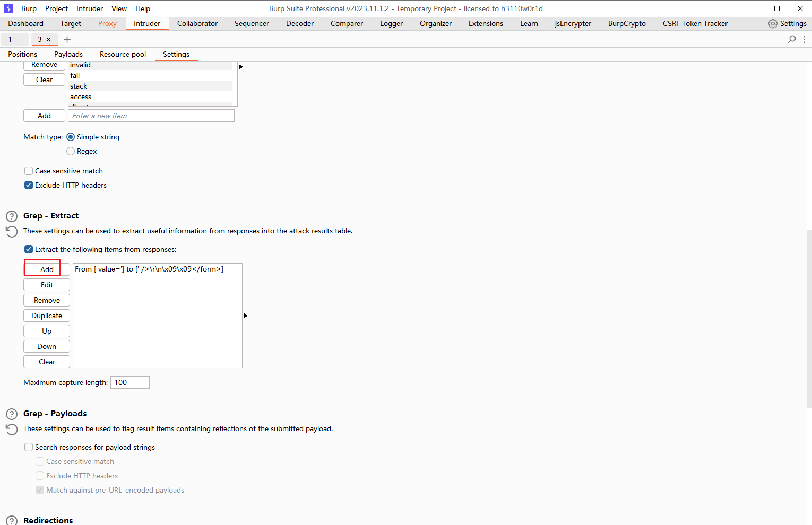Switch to the Organizer tab
Image resolution: width=812 pixels, height=525 pixels.
point(436,23)
